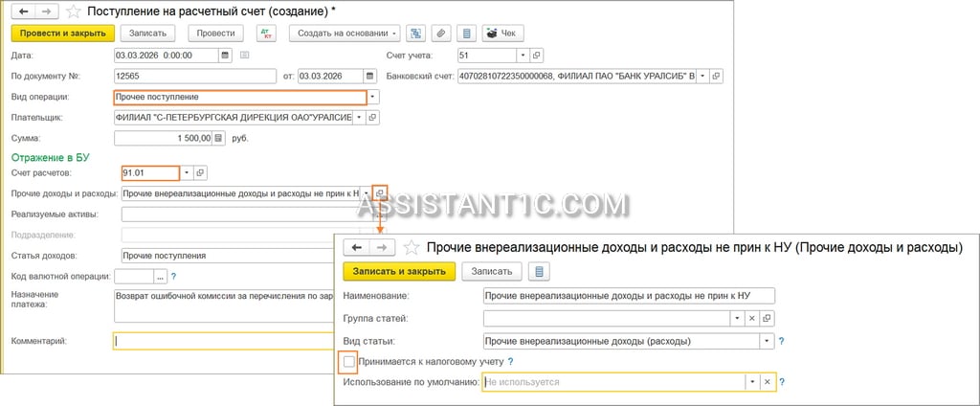Click the small list icon right of Дата field
Screen dimensions: 980x406
[244, 55]
